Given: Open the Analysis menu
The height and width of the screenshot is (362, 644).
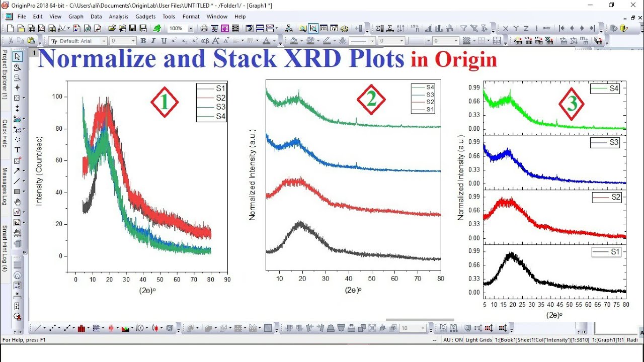Looking at the screenshot, I should [119, 17].
